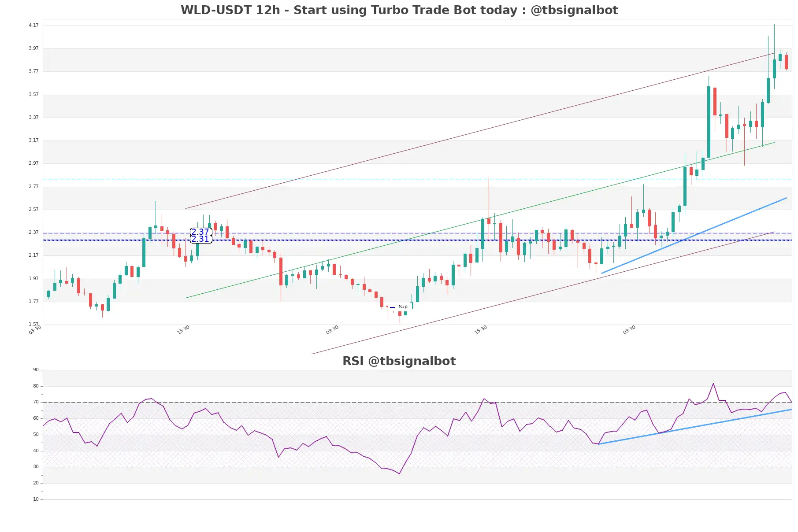
Task: Click the 2.57 price axis label
Action: pos(33,209)
